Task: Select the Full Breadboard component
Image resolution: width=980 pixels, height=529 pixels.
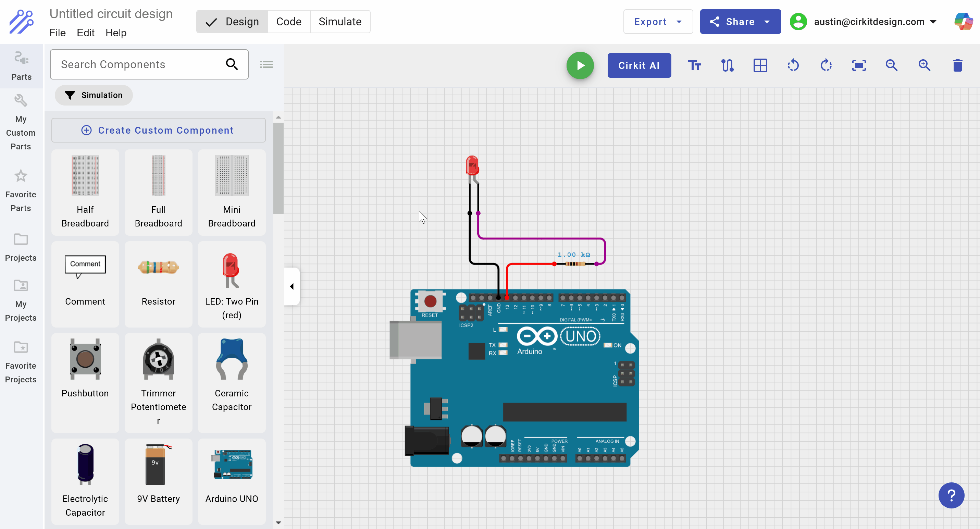Action: click(158, 192)
